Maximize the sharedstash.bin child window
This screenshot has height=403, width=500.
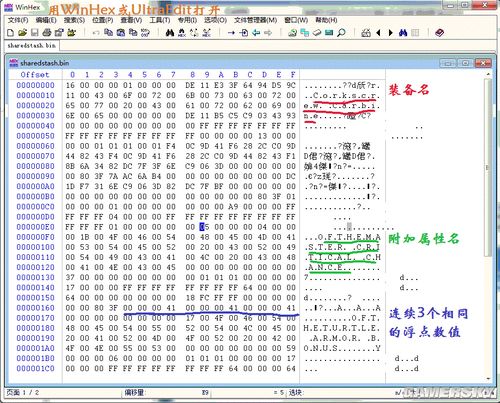[x=465, y=63]
